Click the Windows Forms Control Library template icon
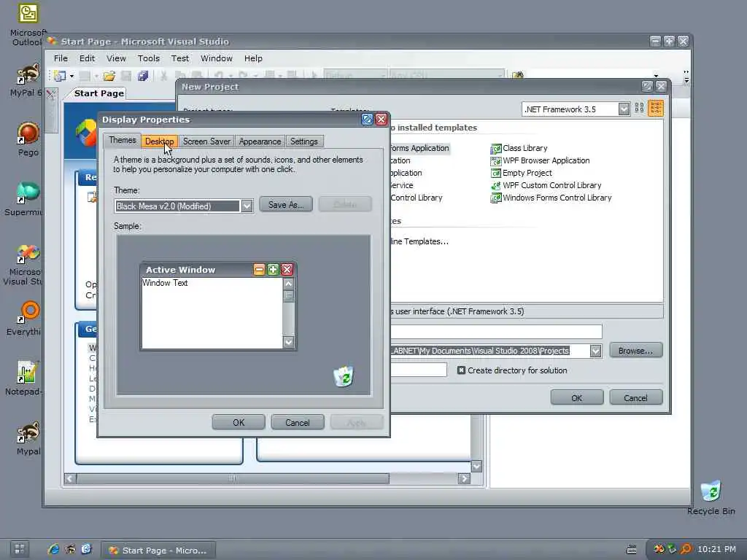747x560 pixels. pyautogui.click(x=495, y=198)
